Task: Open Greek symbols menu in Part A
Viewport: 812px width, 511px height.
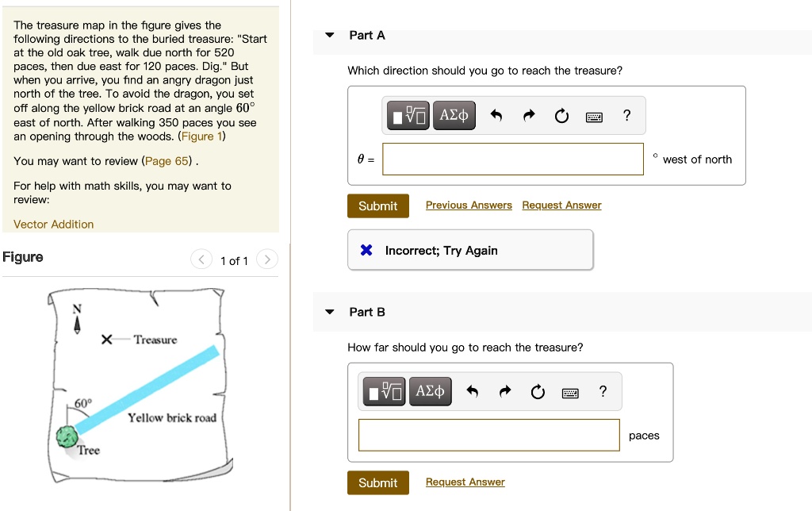Action: (x=454, y=116)
